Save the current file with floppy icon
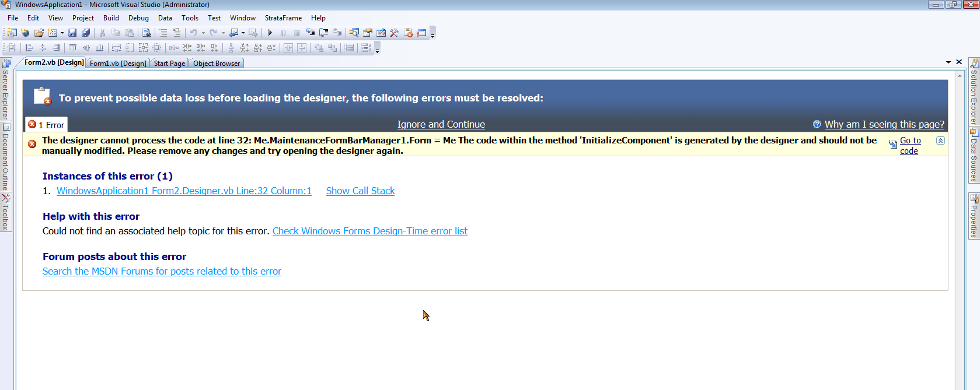The height and width of the screenshot is (390, 980). [x=72, y=33]
